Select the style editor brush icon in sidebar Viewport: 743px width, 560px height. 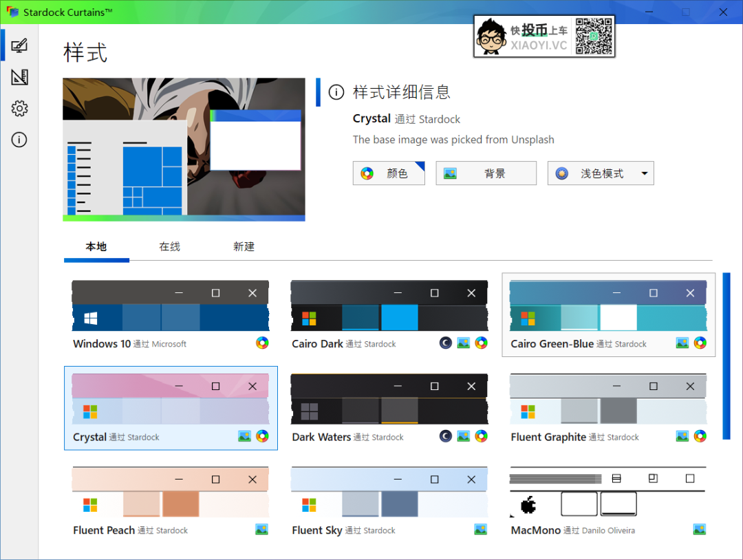pyautogui.click(x=19, y=45)
